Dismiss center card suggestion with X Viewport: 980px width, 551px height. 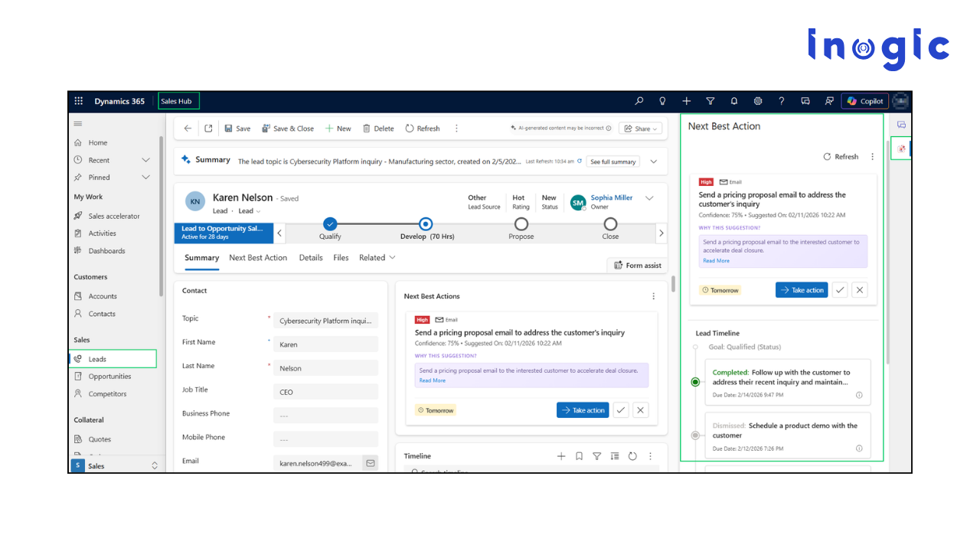[641, 410]
